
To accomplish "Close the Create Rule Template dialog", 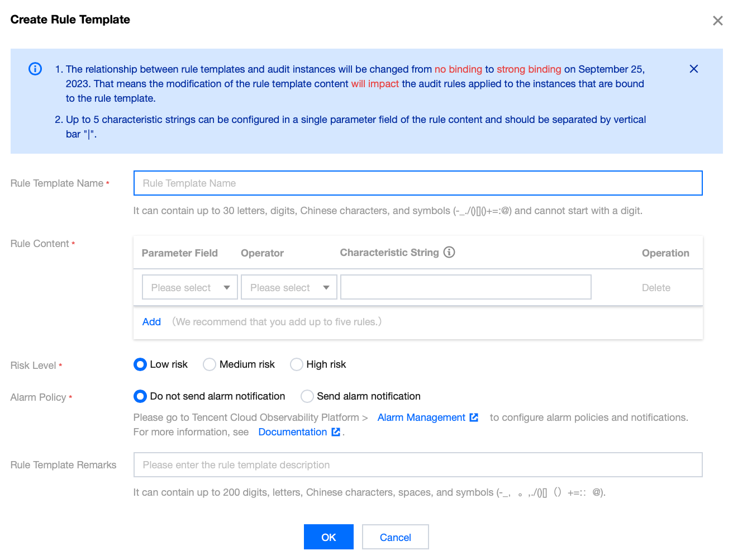I will pyautogui.click(x=717, y=21).
